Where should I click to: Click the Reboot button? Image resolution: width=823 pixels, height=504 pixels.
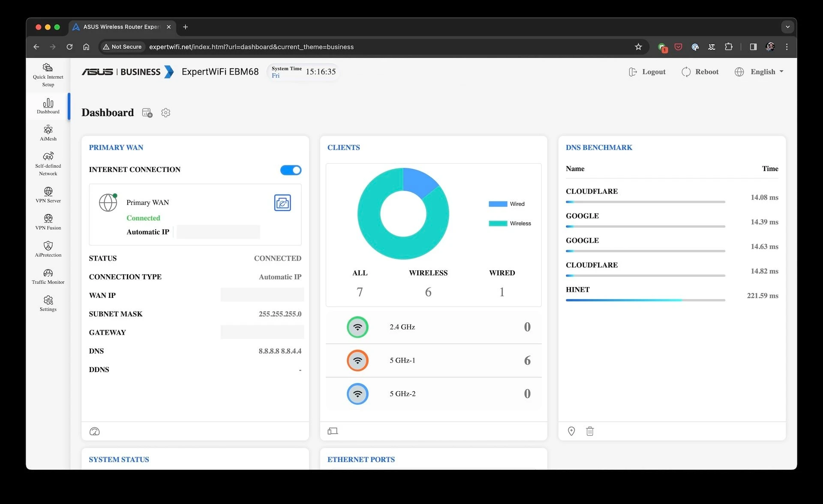tap(700, 72)
